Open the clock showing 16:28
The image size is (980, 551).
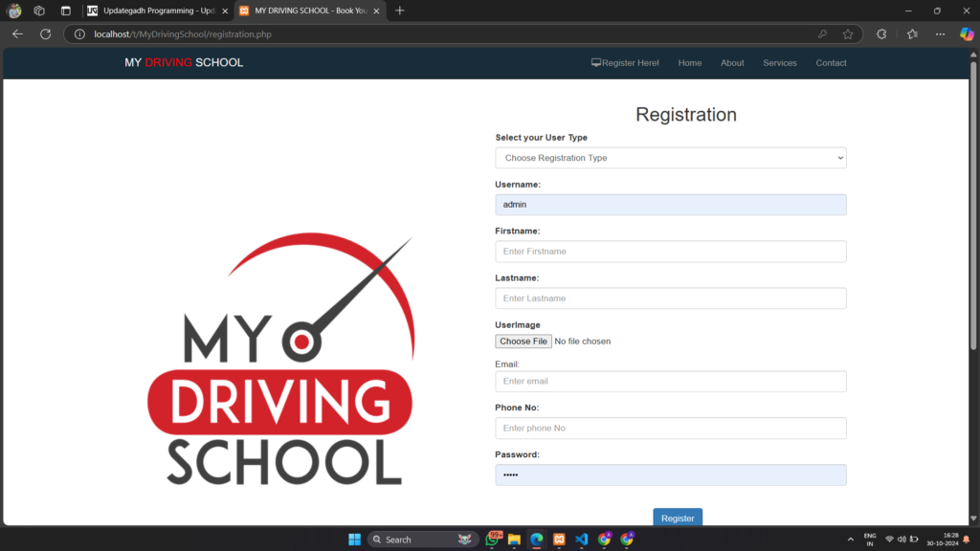943,540
